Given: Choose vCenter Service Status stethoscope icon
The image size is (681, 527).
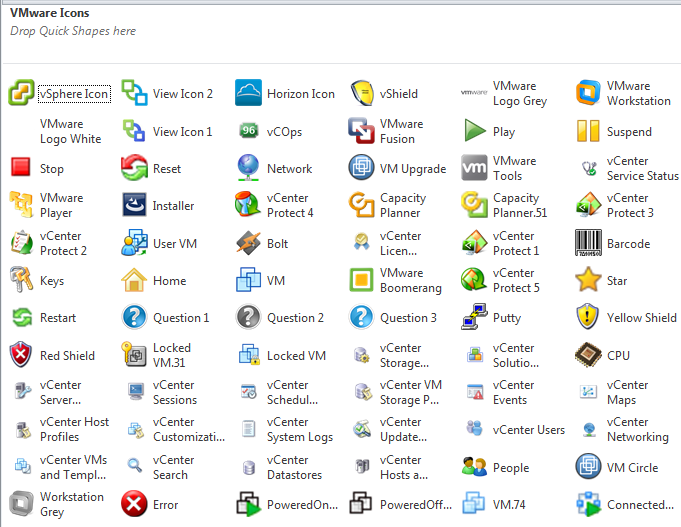Looking at the screenshot, I should coord(589,168).
